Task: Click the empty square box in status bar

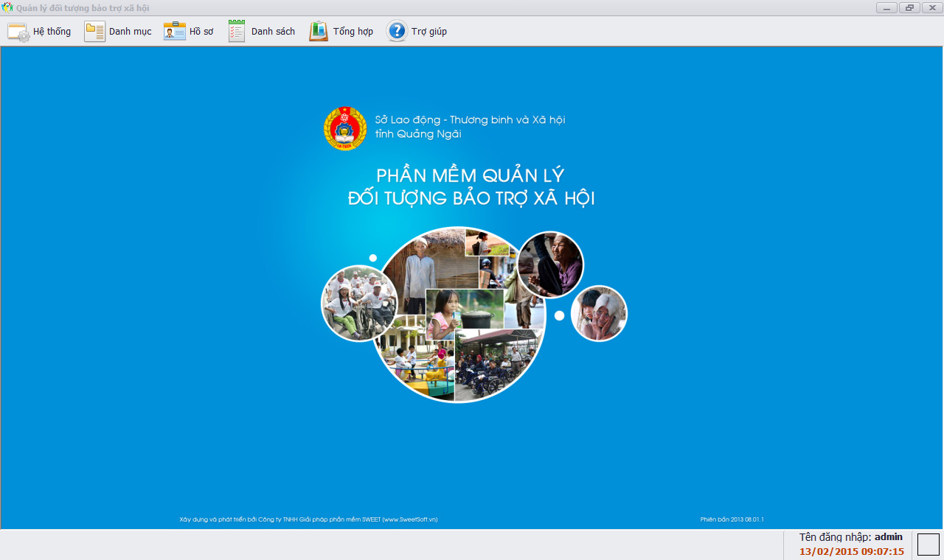Action: pyautogui.click(x=929, y=545)
